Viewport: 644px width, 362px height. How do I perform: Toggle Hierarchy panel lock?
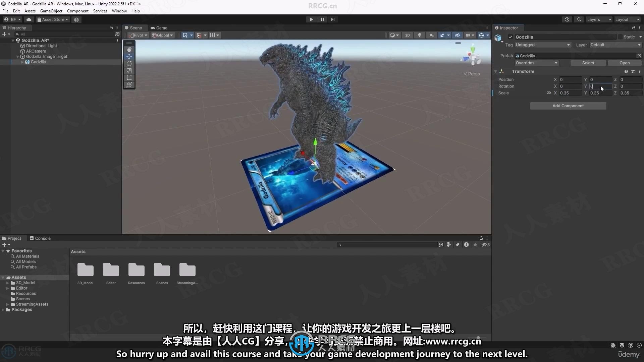pyautogui.click(x=111, y=27)
